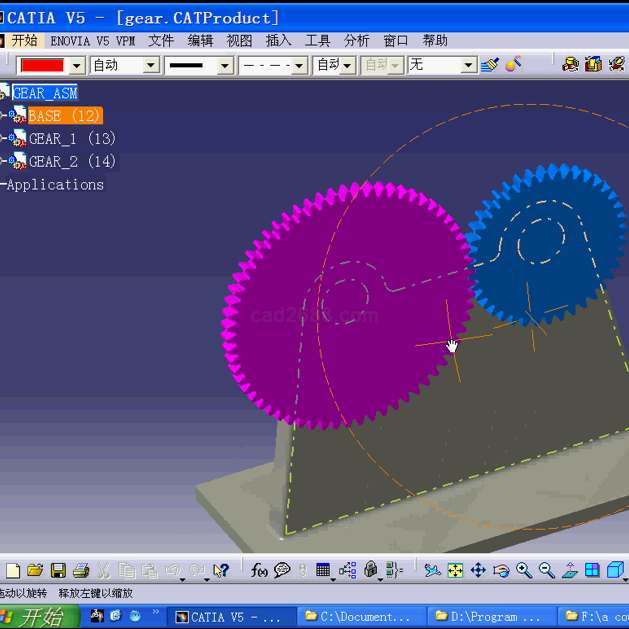Save the product with the floppy disk icon
This screenshot has width=629, height=629.
point(58,570)
